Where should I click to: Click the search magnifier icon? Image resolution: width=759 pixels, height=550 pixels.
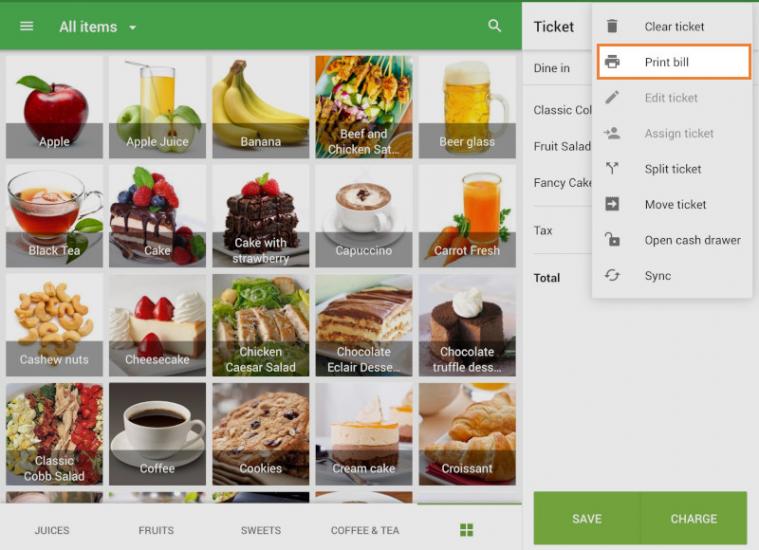click(x=494, y=26)
